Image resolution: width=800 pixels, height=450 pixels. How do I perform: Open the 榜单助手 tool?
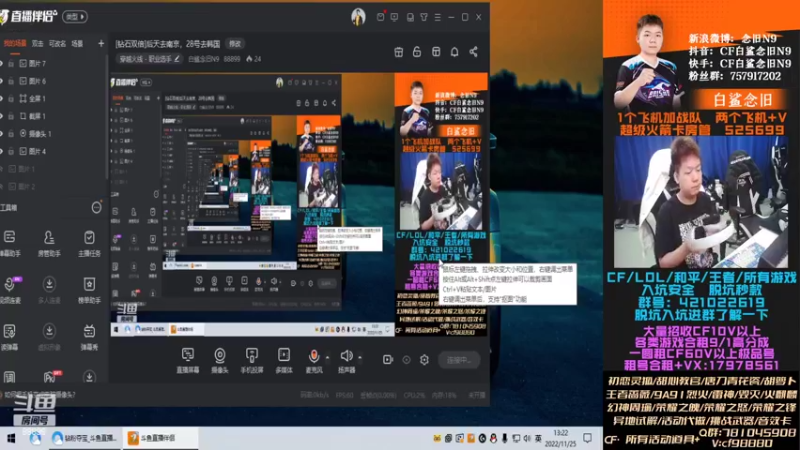(89, 290)
